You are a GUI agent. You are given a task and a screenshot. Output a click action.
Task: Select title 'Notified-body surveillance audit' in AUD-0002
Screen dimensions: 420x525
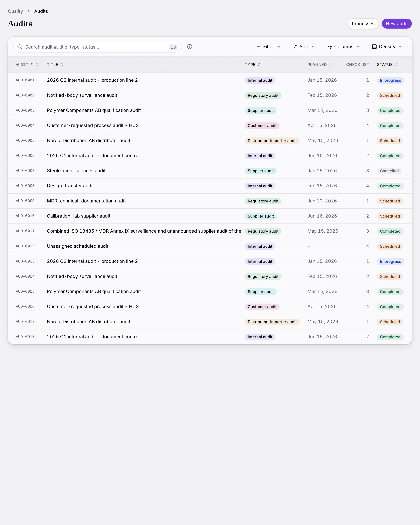[x=82, y=95]
